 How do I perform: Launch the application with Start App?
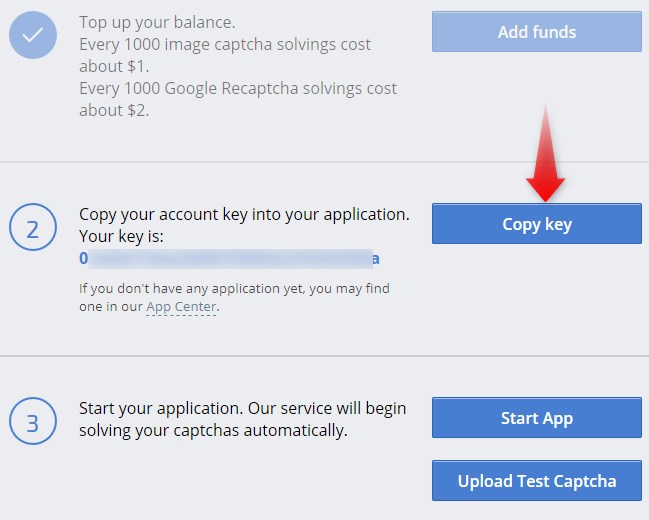[x=537, y=418]
